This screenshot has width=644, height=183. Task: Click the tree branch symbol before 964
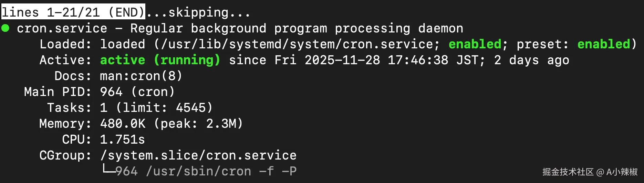click(107, 170)
